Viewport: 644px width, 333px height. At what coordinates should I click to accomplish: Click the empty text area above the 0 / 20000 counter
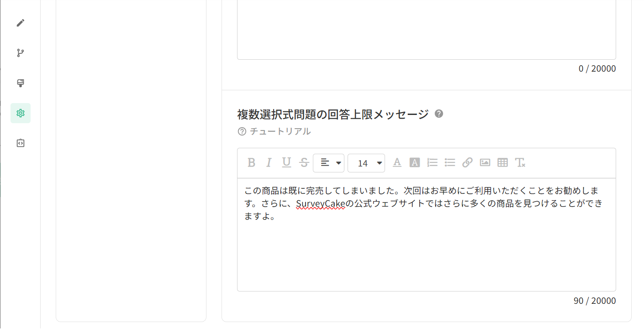427,30
